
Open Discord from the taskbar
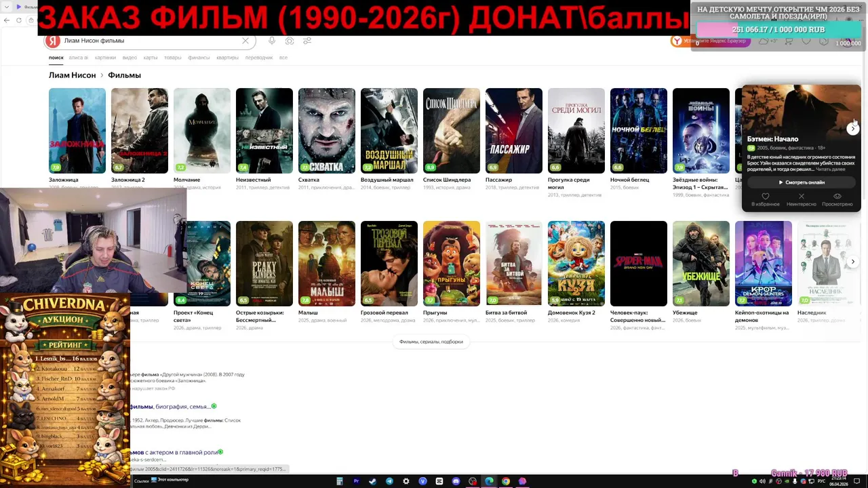tap(456, 481)
